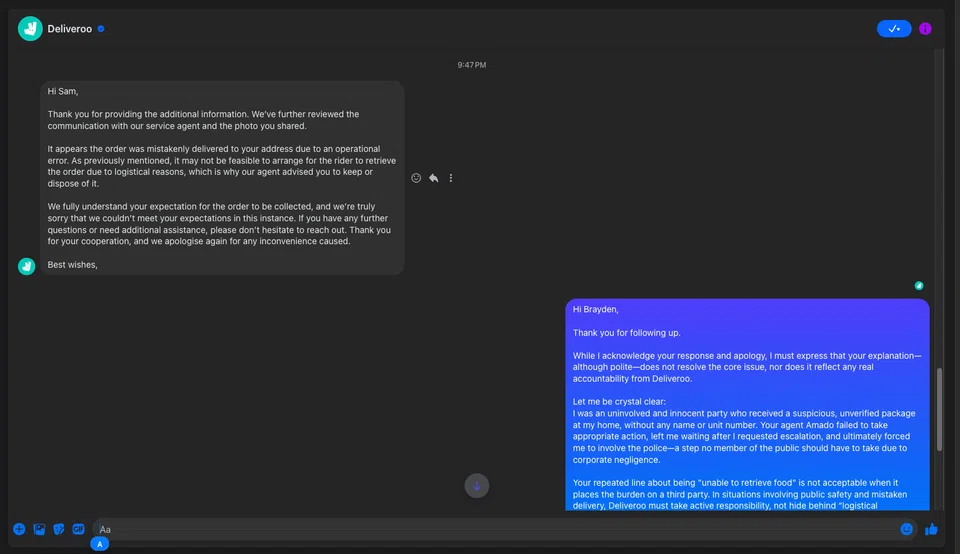Open the emoji picker in message box
960x554 pixels.
pos(906,529)
